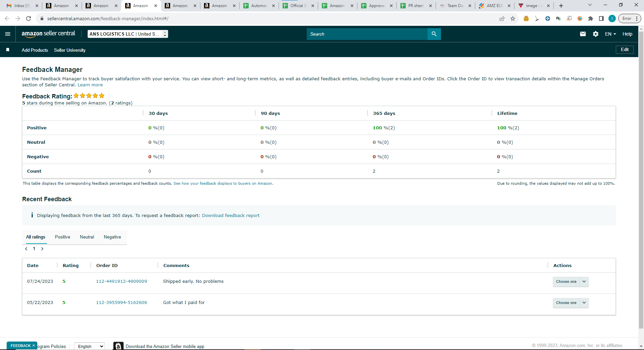This screenshot has height=350, width=644.
Task: Open Choose one for the 05/22/2023 feedback
Action: point(571,303)
